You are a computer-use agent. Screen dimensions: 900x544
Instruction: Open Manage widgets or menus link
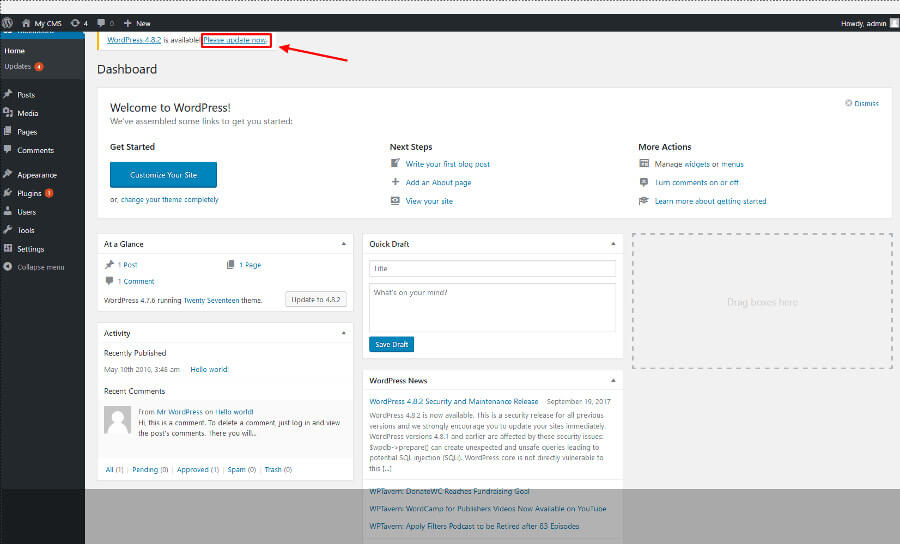699,164
